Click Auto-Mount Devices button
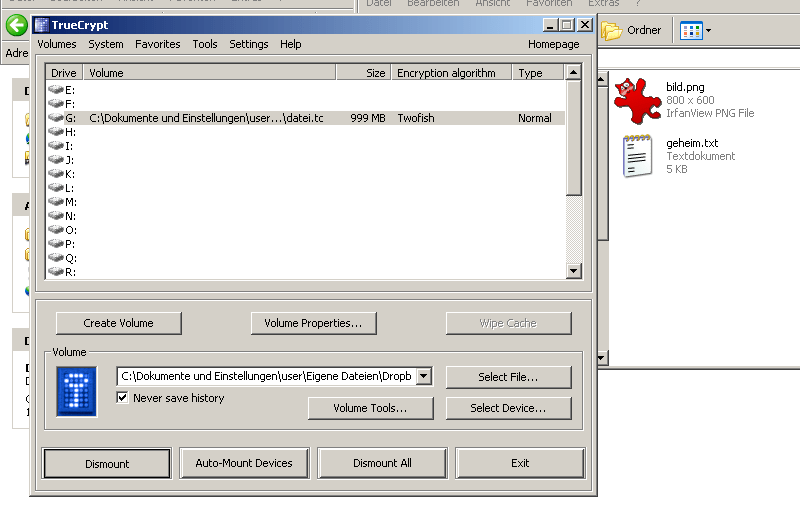Image resolution: width=800 pixels, height=530 pixels. pos(244,463)
